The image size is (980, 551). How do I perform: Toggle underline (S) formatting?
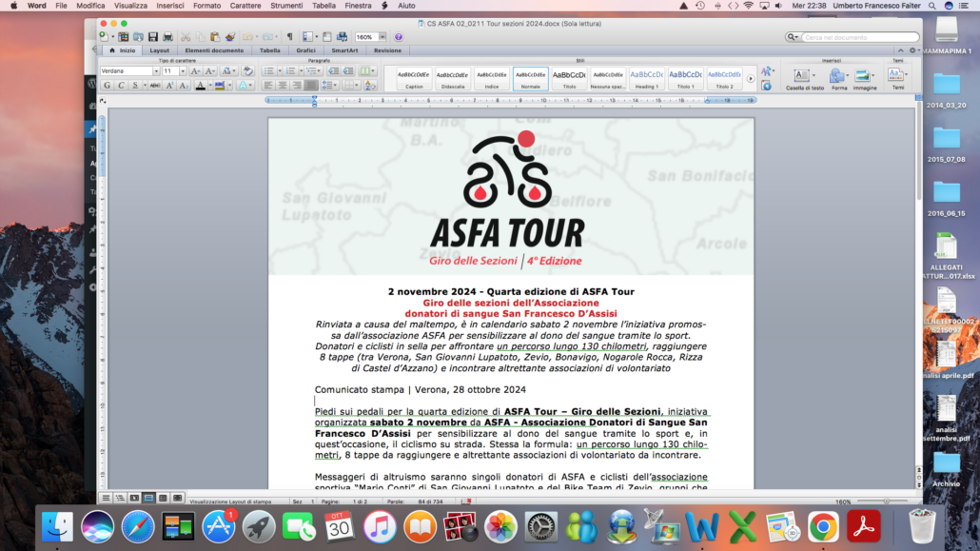(135, 86)
